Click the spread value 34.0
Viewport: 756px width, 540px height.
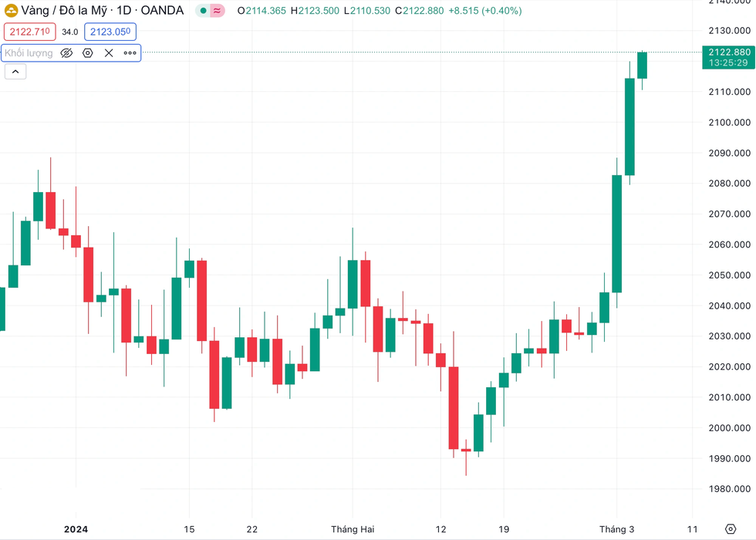(x=70, y=32)
